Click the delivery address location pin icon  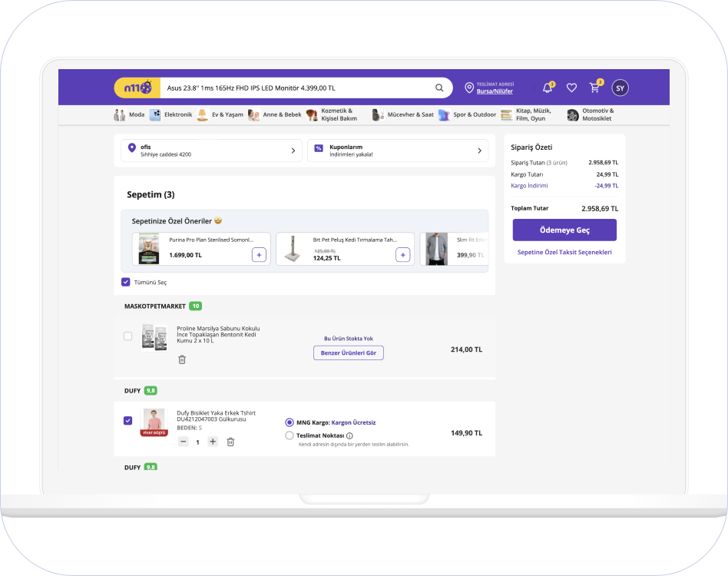click(x=469, y=88)
